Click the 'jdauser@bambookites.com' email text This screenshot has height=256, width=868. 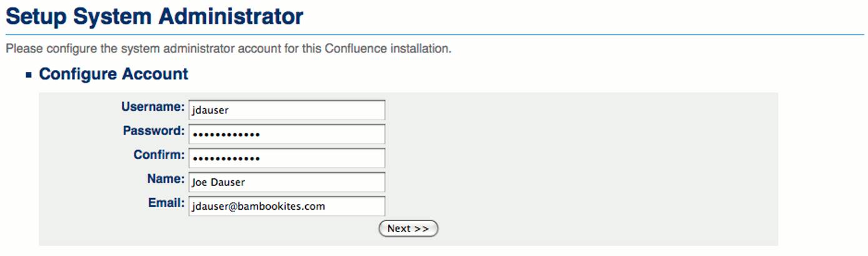[x=258, y=206]
